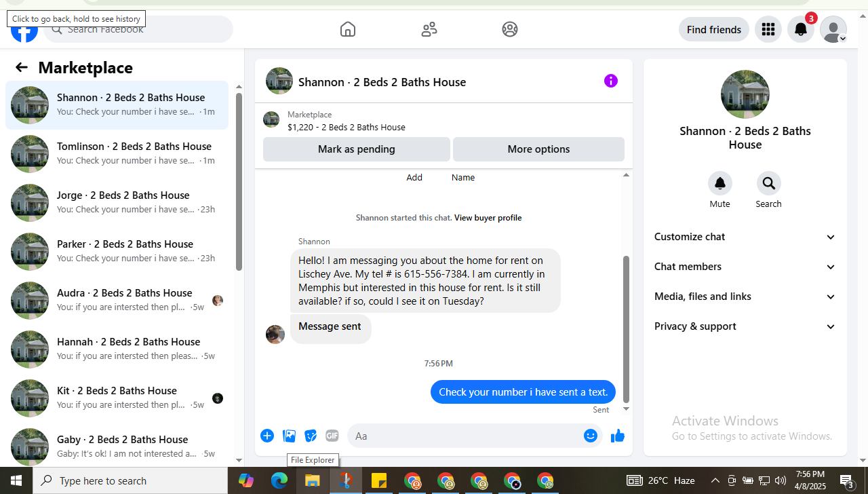Image resolution: width=868 pixels, height=494 pixels.
Task: Open Parker's 2 Beds 2 Baths conversation
Action: pos(117,252)
